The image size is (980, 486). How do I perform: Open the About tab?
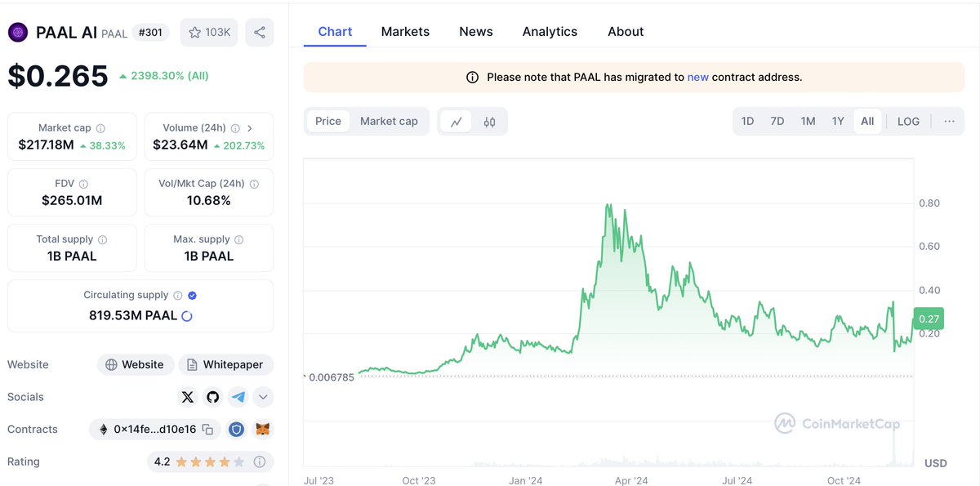[625, 31]
